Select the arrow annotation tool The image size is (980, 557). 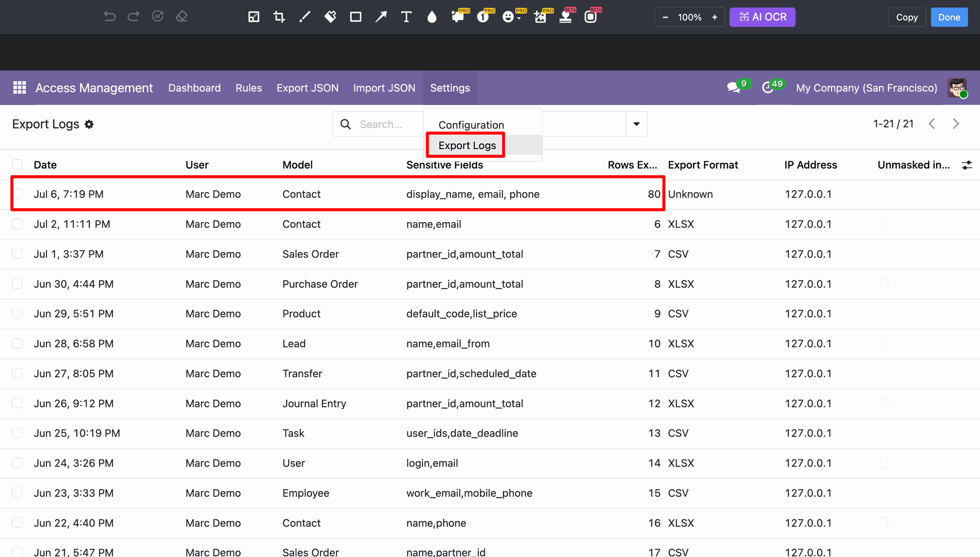pyautogui.click(x=381, y=17)
